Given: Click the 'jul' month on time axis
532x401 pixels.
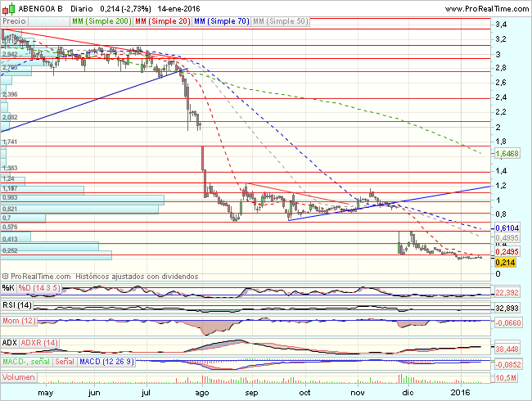Looking at the screenshot, I should click(146, 393).
